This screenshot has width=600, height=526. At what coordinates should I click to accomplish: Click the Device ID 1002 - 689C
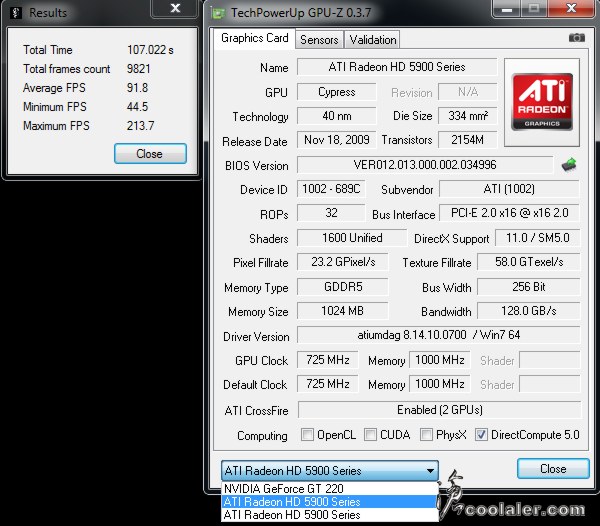(x=331, y=189)
